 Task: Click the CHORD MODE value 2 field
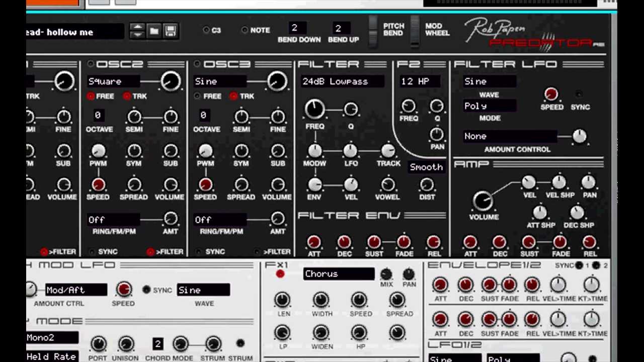(x=157, y=344)
